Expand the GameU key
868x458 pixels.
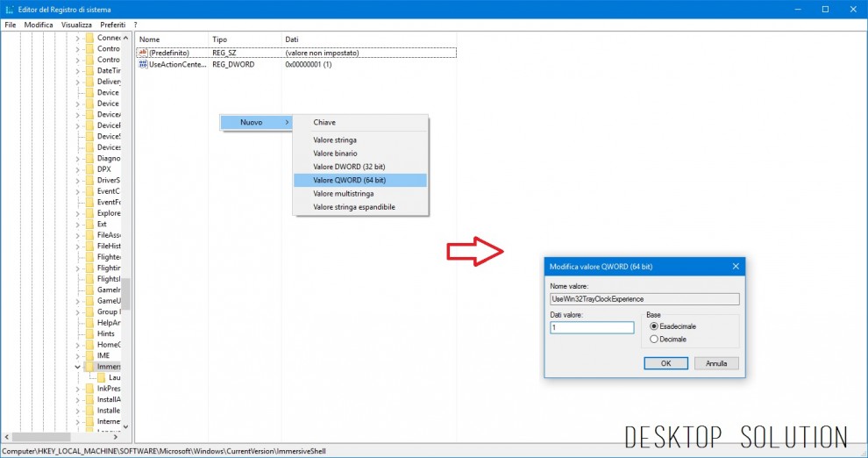click(x=77, y=301)
